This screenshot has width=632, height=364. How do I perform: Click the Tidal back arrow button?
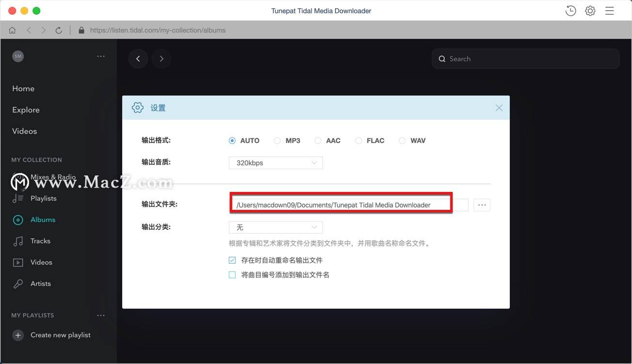[x=138, y=59]
